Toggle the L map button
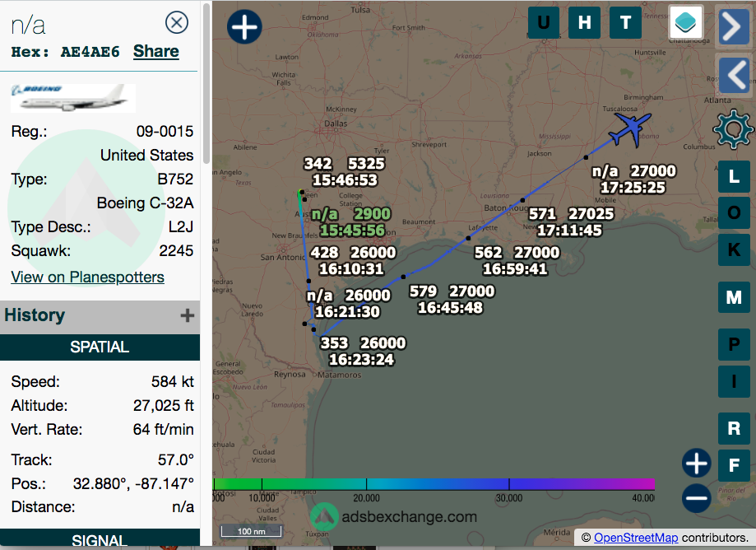Viewport: 756px width, 550px height. tap(734, 176)
